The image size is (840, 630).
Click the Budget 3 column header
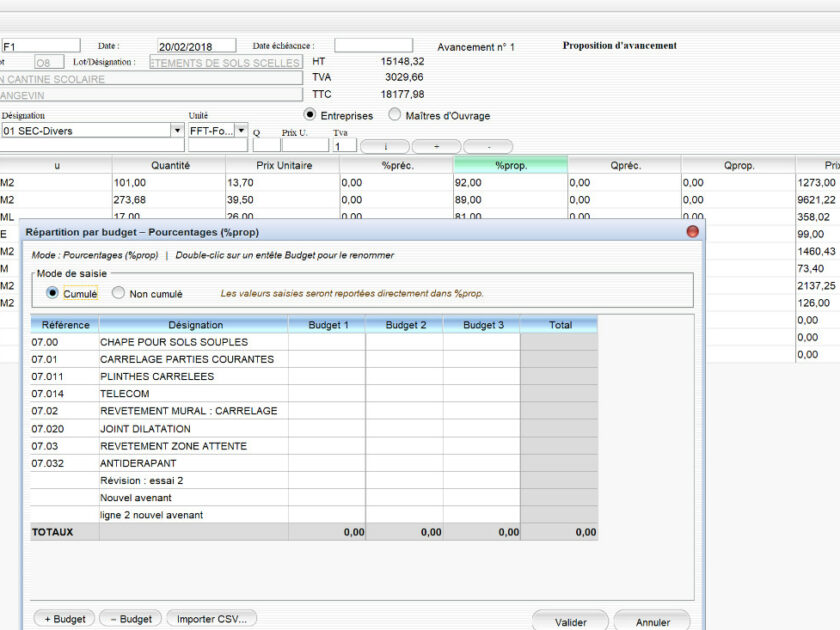pyautogui.click(x=483, y=325)
